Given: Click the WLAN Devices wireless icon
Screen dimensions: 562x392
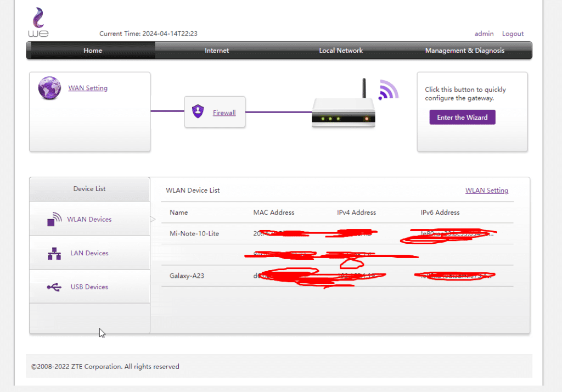Looking at the screenshot, I should (x=54, y=219).
